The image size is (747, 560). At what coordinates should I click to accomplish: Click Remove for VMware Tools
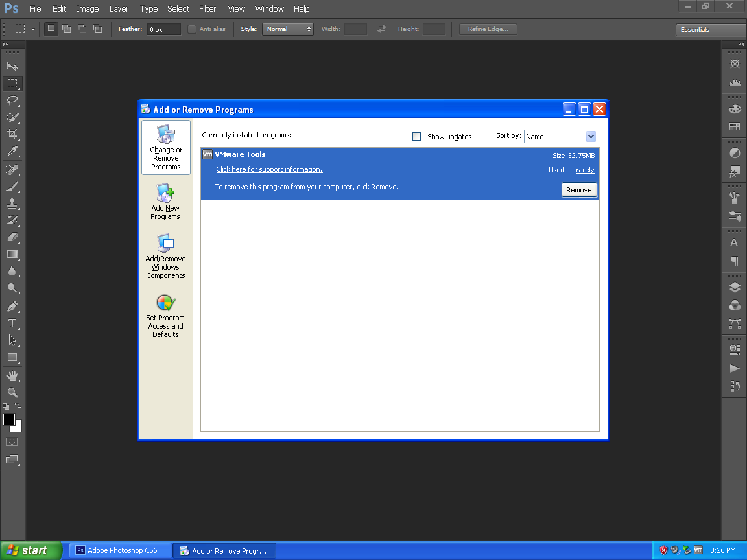(x=579, y=189)
